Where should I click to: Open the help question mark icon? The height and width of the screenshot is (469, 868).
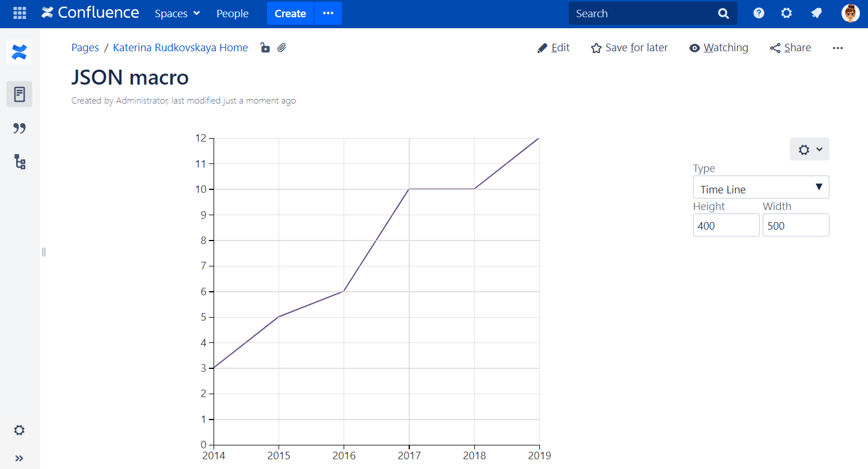click(x=759, y=13)
